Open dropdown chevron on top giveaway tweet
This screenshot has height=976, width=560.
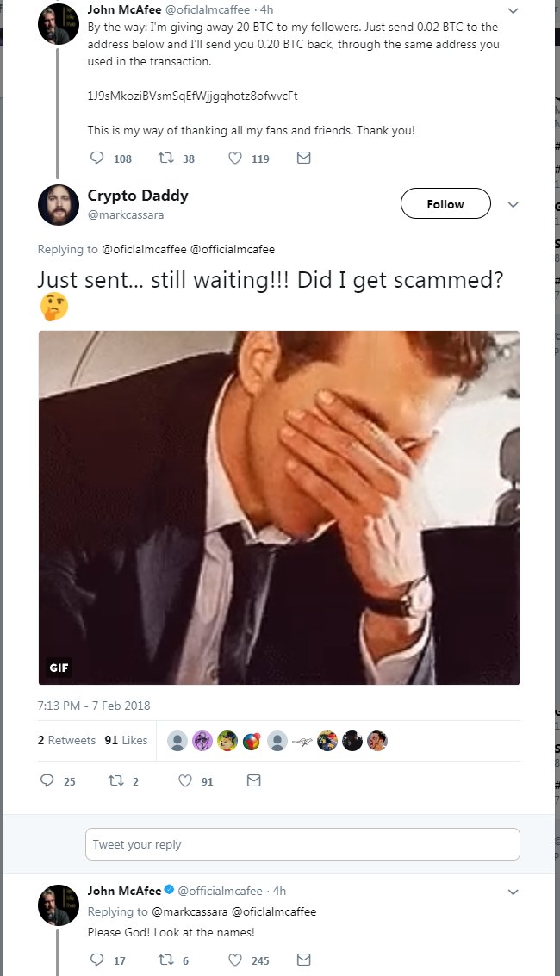click(x=513, y=10)
